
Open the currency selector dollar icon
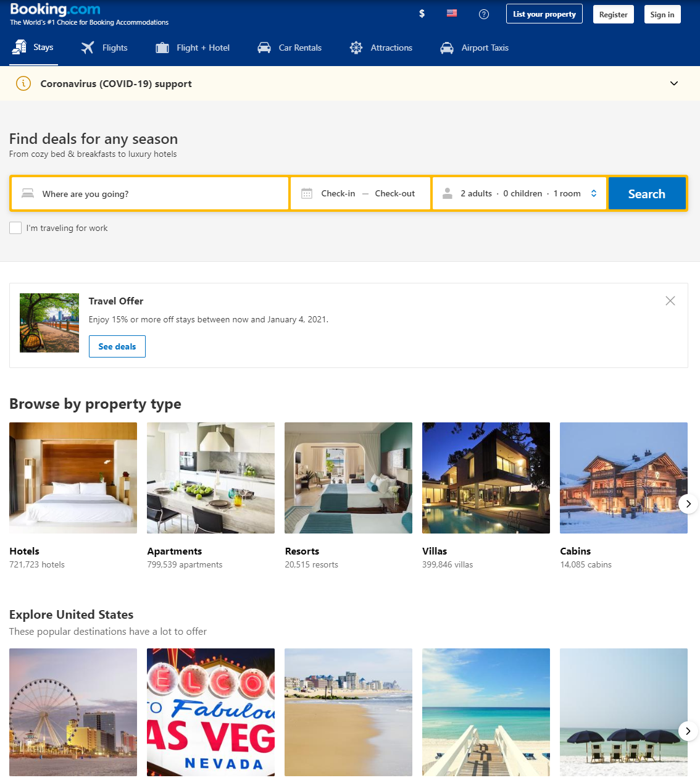point(422,13)
